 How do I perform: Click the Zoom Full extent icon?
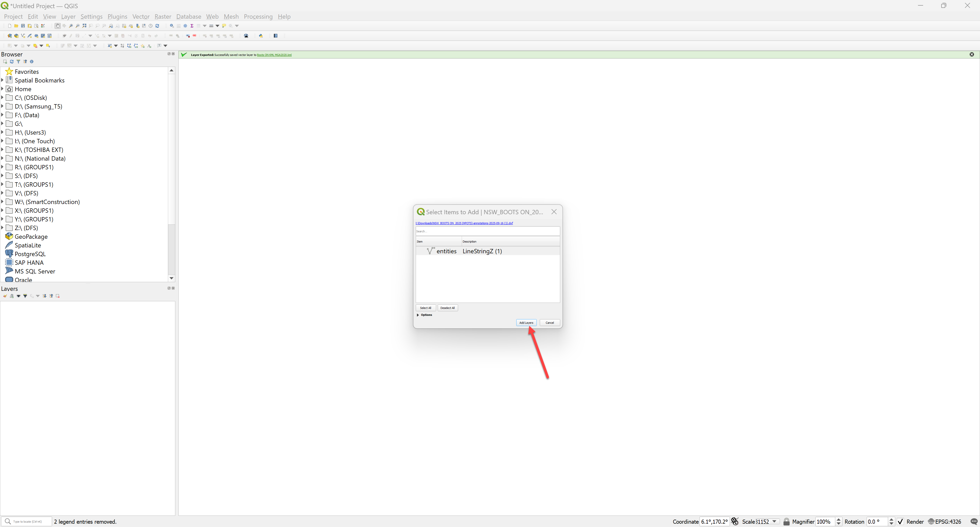pyautogui.click(x=84, y=26)
